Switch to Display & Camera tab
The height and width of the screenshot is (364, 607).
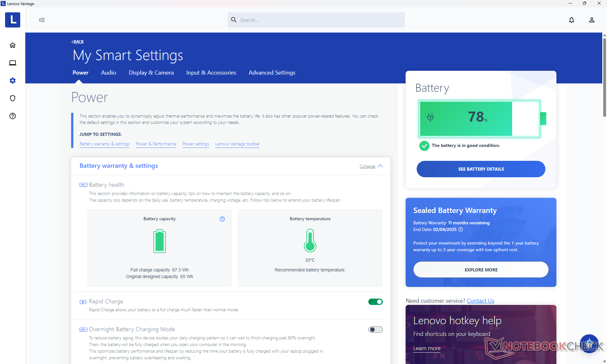coord(151,73)
